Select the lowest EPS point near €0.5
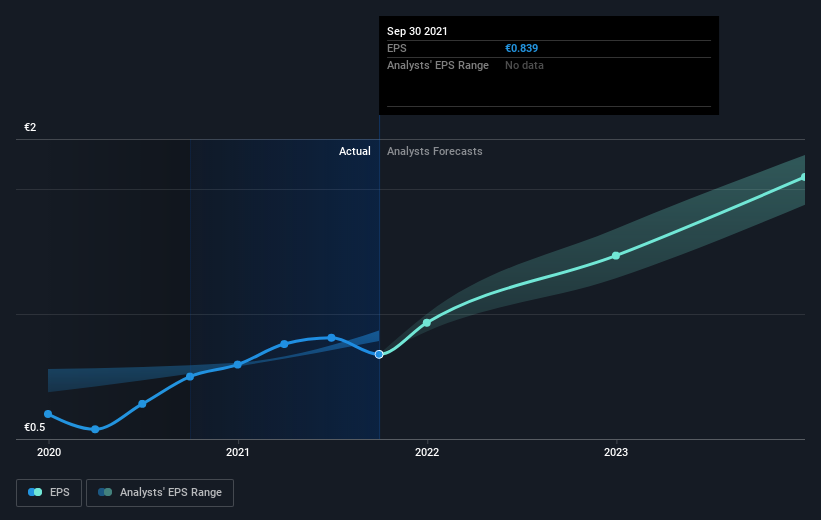821x520 pixels. [x=95, y=429]
